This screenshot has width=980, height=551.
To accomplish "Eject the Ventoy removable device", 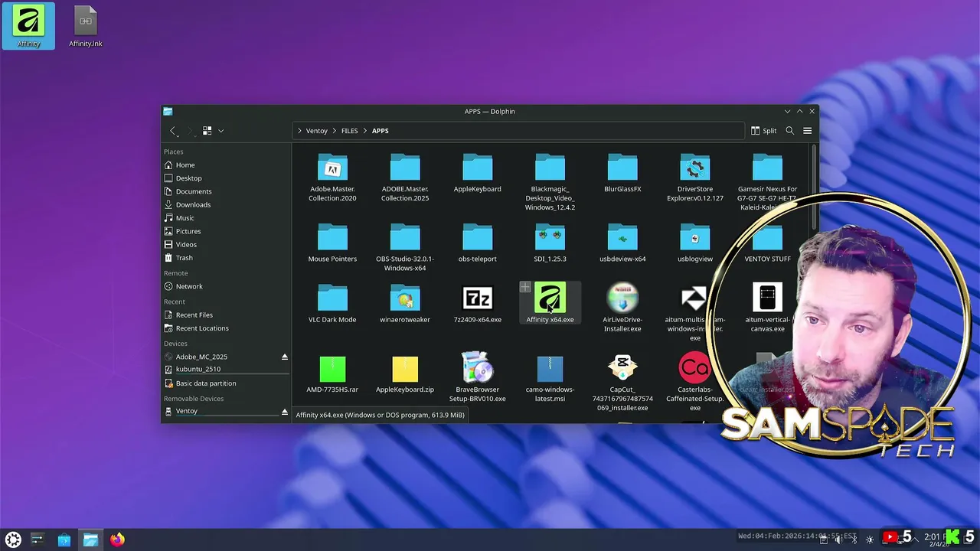I will click(285, 412).
